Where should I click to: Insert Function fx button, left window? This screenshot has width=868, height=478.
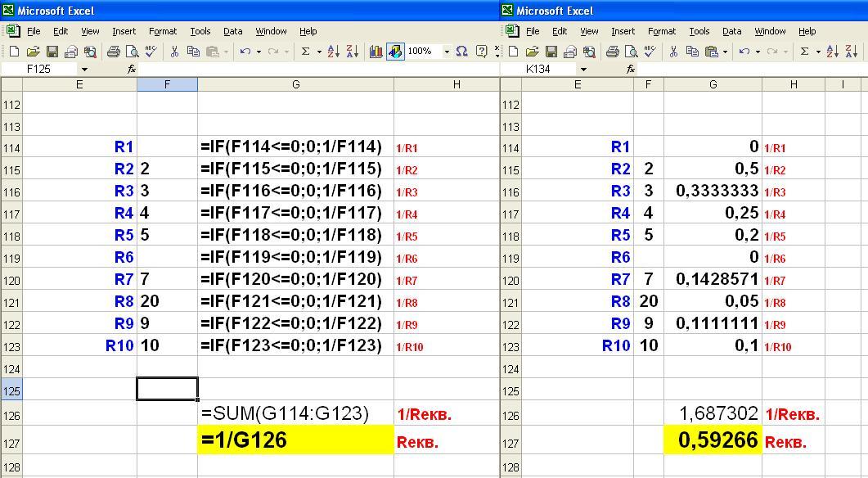coord(132,70)
